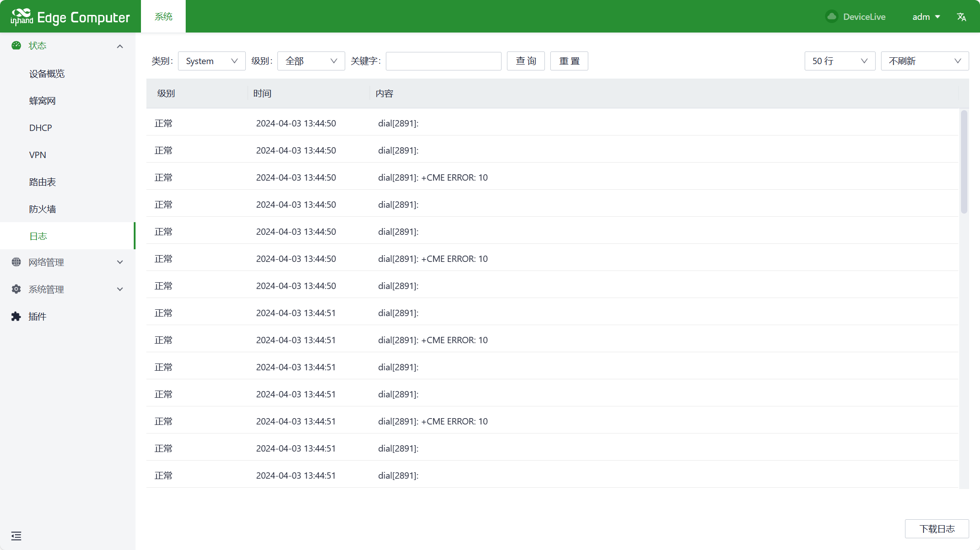Open the DHCP menu item
Viewport: 980px width, 550px height.
tap(68, 128)
